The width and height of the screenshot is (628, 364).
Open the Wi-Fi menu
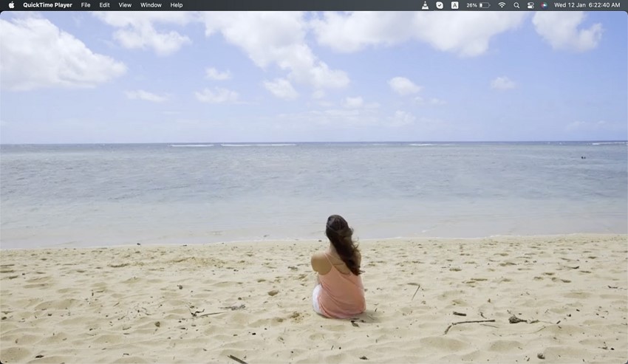(502, 5)
